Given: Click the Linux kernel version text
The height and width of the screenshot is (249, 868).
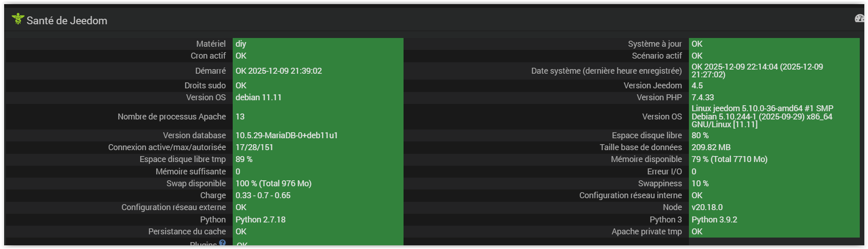Looking at the screenshot, I should click(762, 117).
